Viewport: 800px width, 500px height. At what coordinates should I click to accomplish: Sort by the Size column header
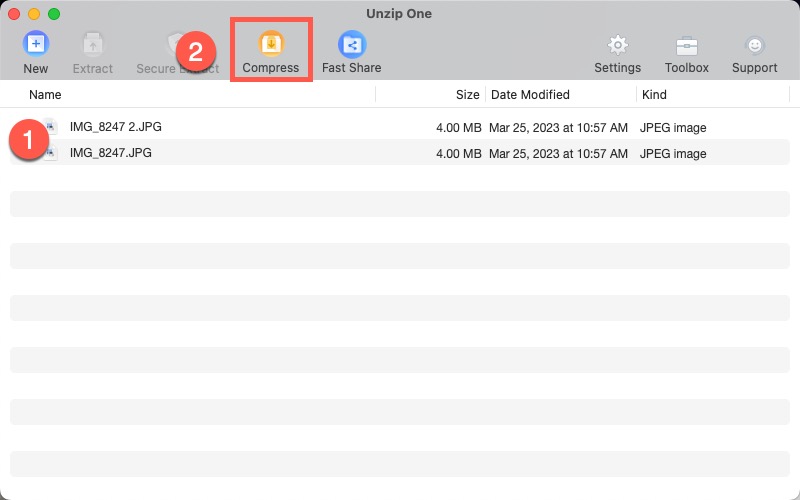tap(467, 95)
